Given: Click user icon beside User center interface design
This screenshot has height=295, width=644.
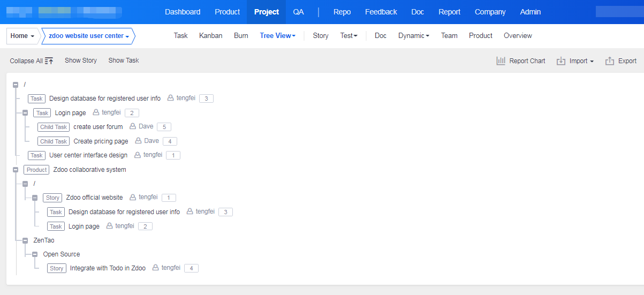Looking at the screenshot, I should click(x=138, y=155).
